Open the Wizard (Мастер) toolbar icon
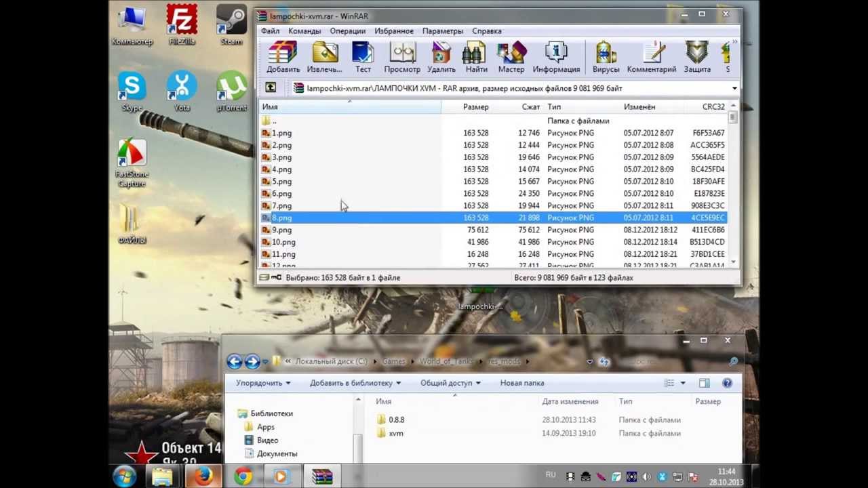Viewport: 868px width, 488px height. pyautogui.click(x=511, y=57)
